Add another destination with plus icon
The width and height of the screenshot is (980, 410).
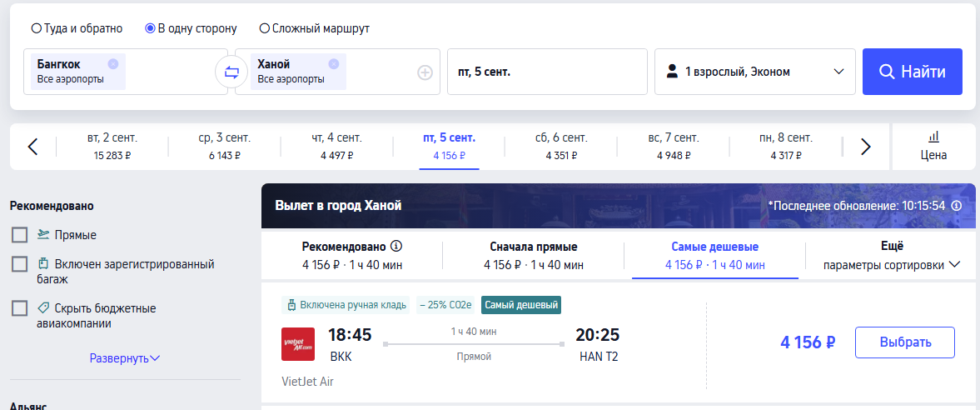click(425, 72)
